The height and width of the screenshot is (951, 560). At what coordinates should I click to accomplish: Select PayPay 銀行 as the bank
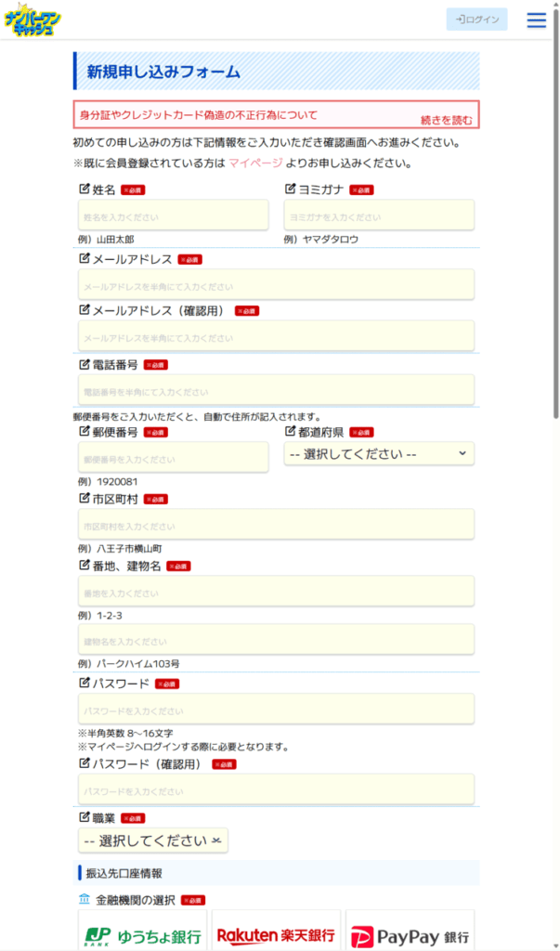click(410, 931)
